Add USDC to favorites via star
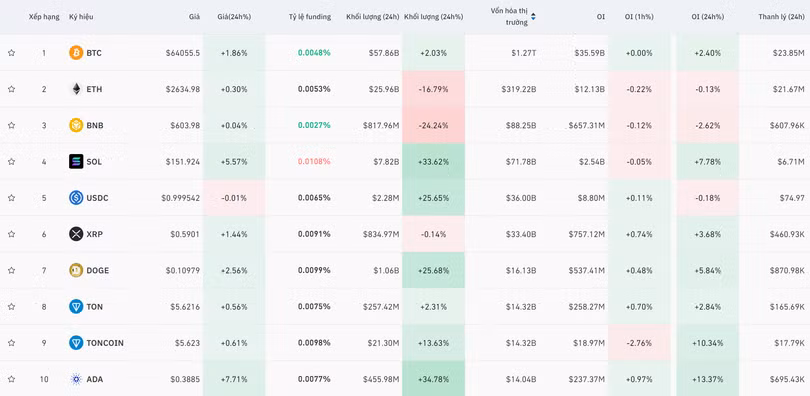810x396 pixels. click(11, 198)
